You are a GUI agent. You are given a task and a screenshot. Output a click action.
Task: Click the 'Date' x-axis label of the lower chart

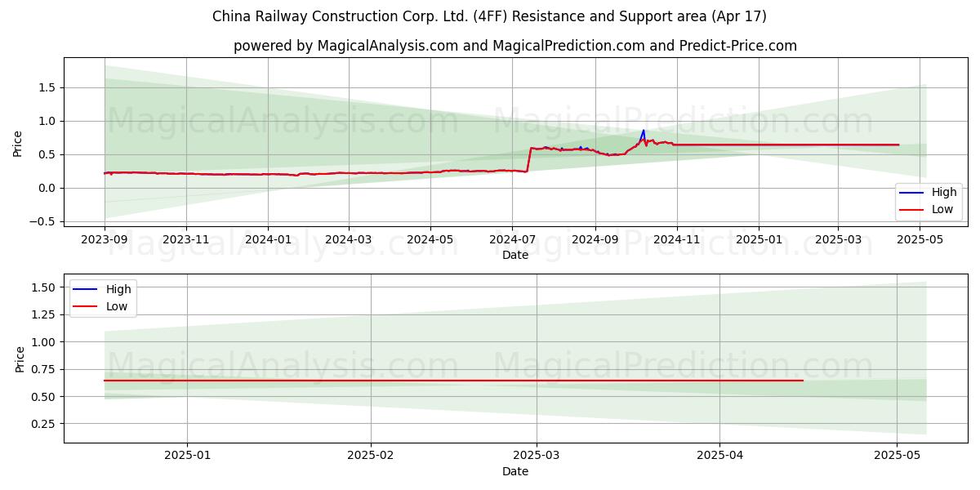[515, 471]
